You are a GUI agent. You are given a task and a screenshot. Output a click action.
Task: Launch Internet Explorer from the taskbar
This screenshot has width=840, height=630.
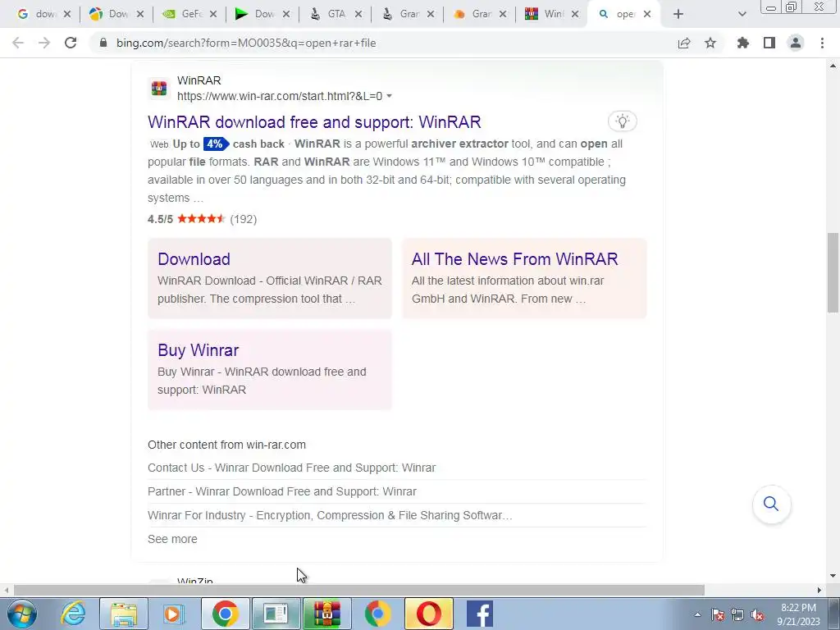point(73,614)
